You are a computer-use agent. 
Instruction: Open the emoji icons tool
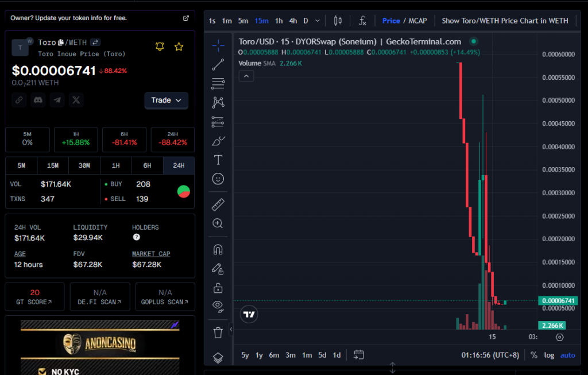click(218, 179)
